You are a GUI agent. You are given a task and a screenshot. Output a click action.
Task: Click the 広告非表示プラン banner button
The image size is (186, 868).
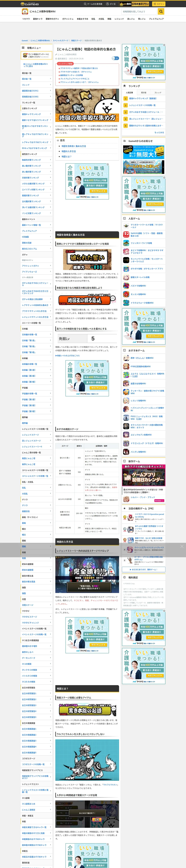134,4
